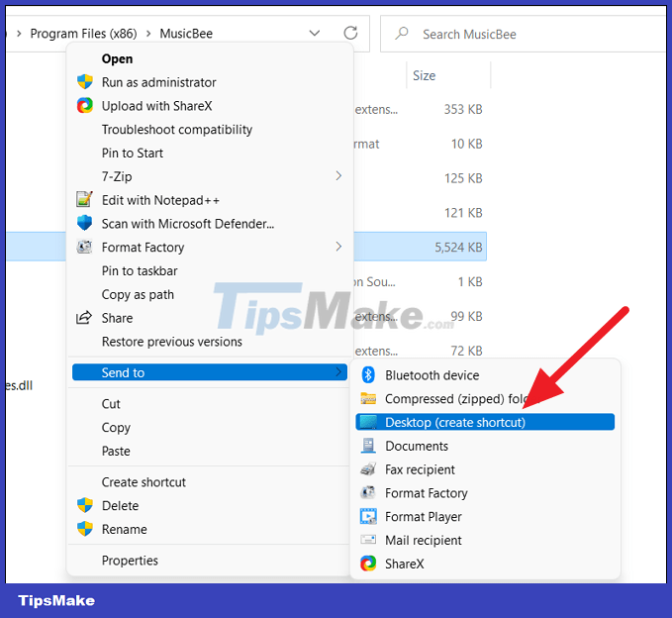Click chevron before Program Files (x86) breadcrumb
This screenshot has height=618, width=672.
pyautogui.click(x=19, y=34)
